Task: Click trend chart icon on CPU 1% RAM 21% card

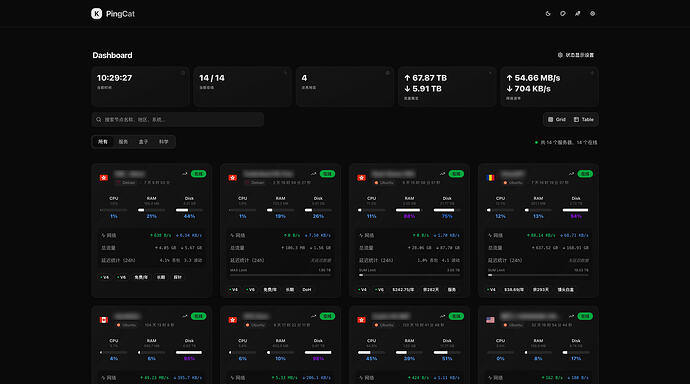Action: pos(185,174)
